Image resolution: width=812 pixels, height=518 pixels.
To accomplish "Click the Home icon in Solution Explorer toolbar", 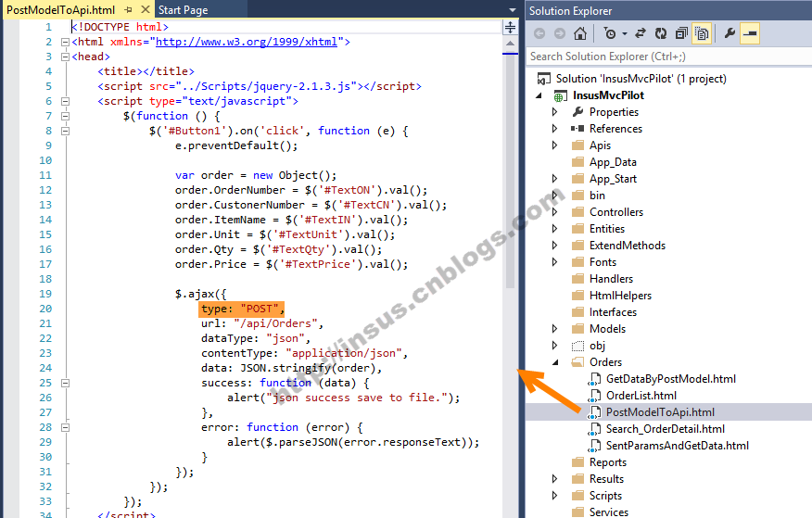I will point(580,33).
